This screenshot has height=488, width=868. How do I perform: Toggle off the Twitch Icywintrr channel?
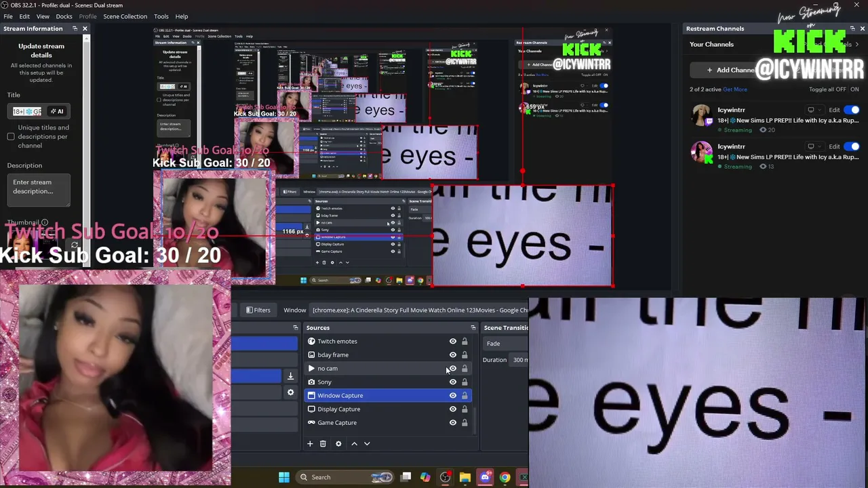click(852, 110)
